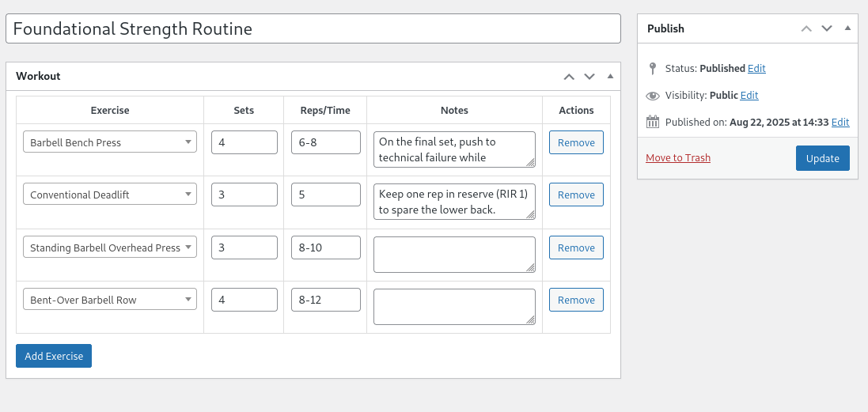Remove the Standing Barbell Overhead Press row
Image resolution: width=868 pixels, height=412 pixels.
click(576, 248)
